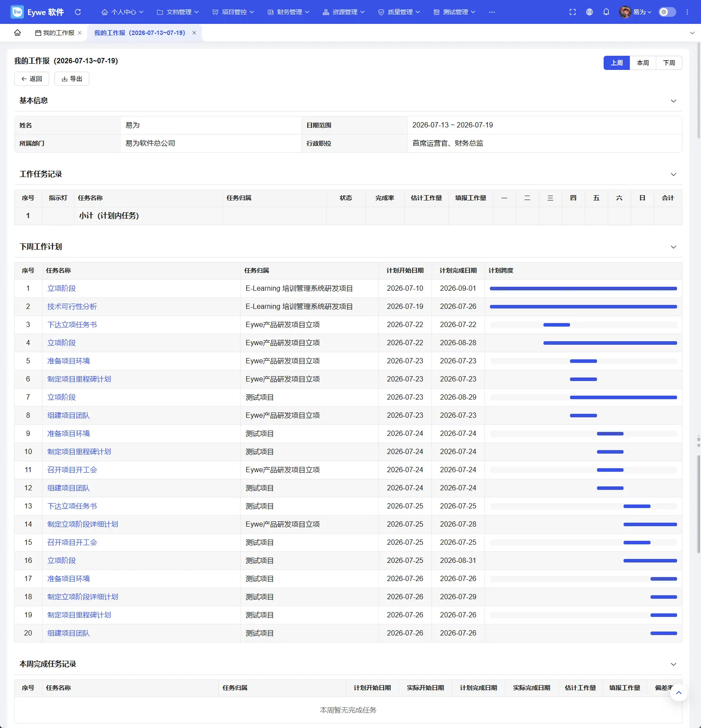The height and width of the screenshot is (728, 701).
Task: Open 组建项目团队 link in row 8
Action: click(x=69, y=415)
